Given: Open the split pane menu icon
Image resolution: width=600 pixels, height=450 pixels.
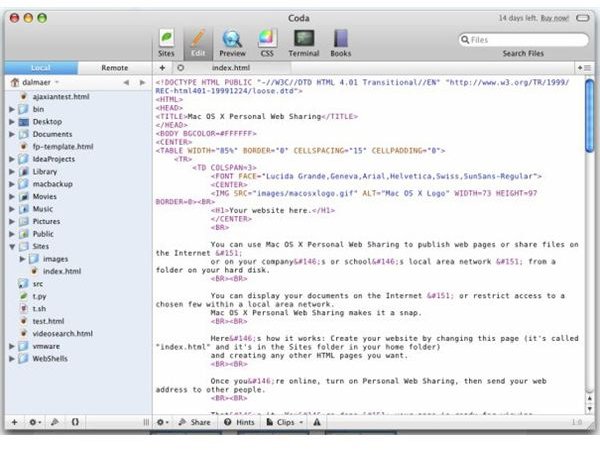Looking at the screenshot, I should 585,68.
